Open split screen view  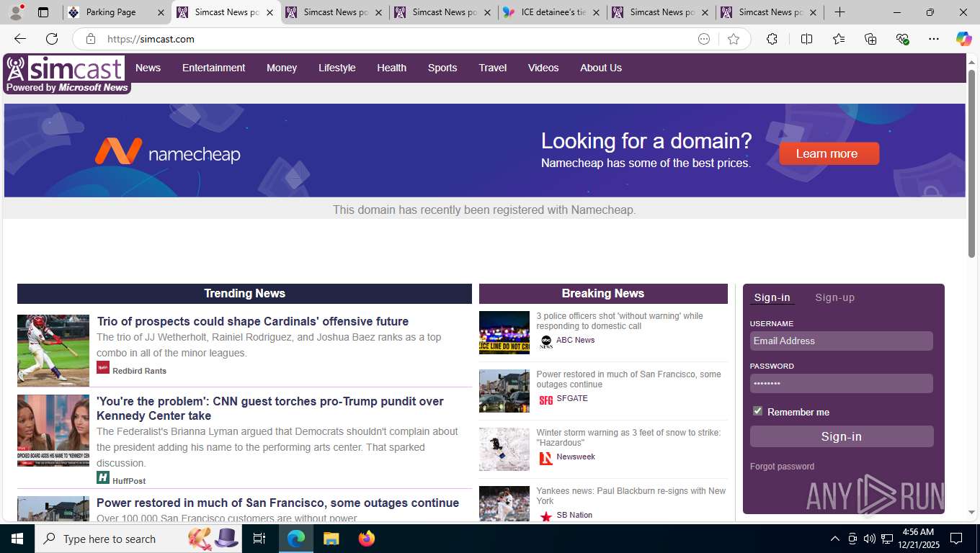tap(806, 39)
